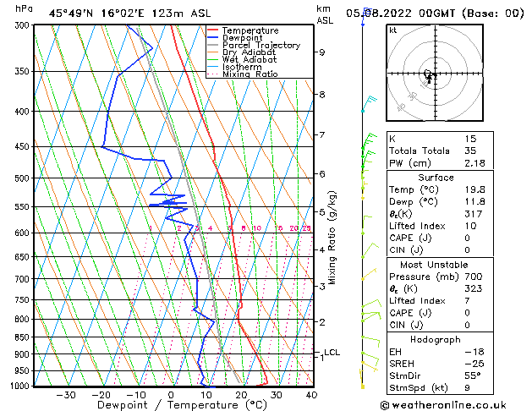Click the surface 'Temp (°C)' value 19.8
The image size is (532, 411).
pos(475,189)
